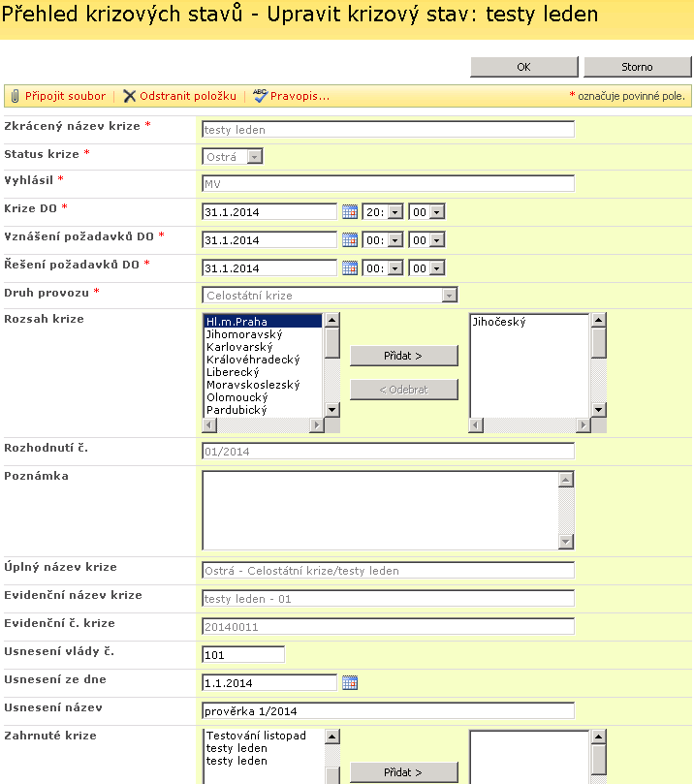Click left arrow of left region list horizontal scrollbar
694x784 pixels.
209,425
